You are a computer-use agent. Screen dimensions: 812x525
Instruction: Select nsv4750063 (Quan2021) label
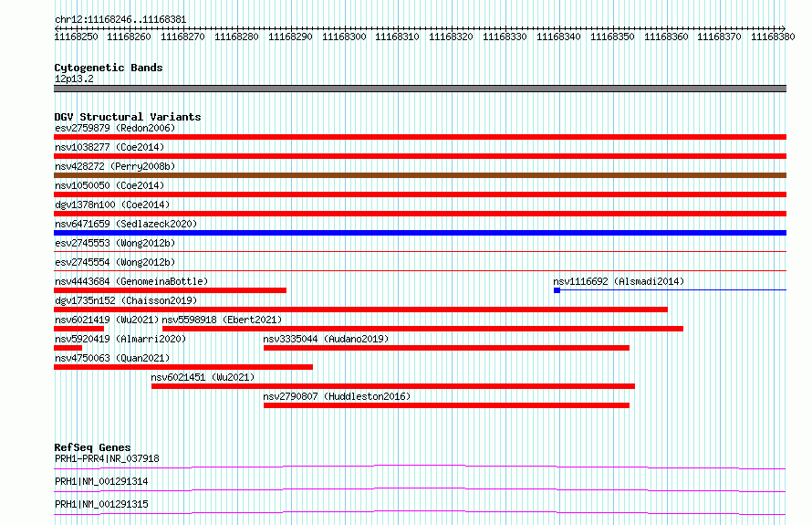tap(112, 358)
